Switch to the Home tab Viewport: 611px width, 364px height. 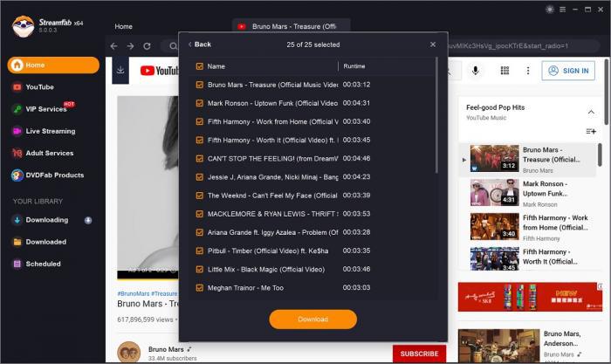(x=124, y=26)
